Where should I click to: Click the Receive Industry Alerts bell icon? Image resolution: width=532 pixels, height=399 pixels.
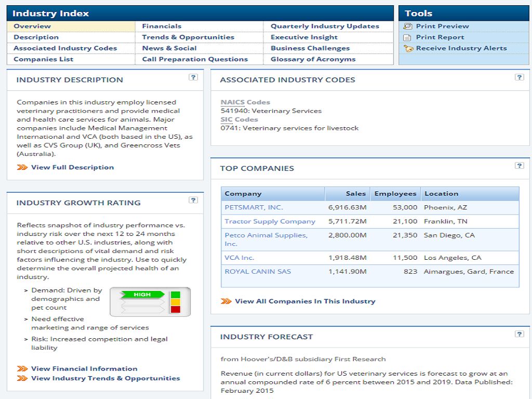408,48
